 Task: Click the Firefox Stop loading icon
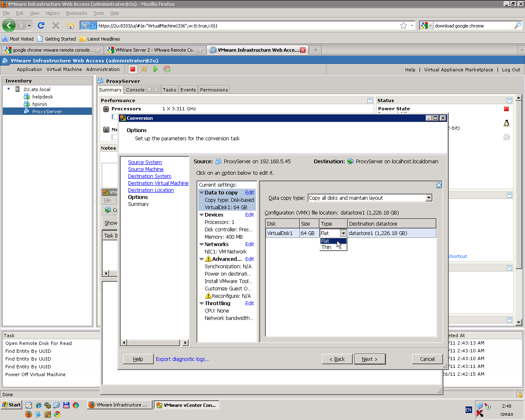(56, 25)
